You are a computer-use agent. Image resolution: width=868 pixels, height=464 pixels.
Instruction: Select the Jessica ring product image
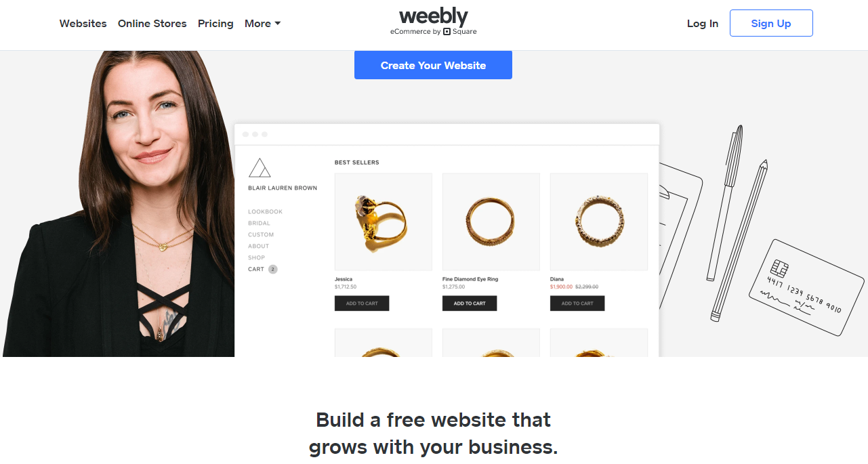click(x=384, y=222)
